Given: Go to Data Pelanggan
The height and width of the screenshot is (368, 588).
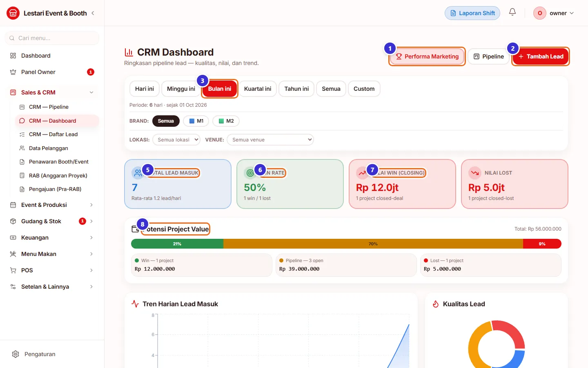Looking at the screenshot, I should pyautogui.click(x=57, y=148).
